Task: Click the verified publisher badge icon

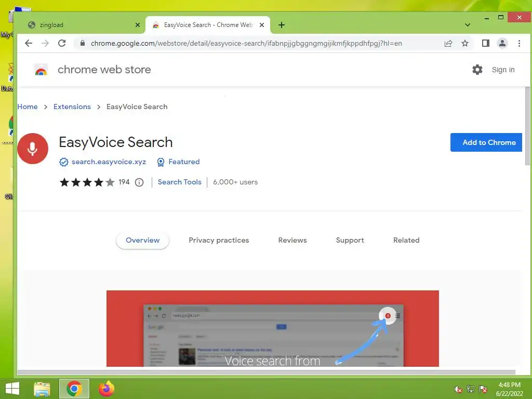Action: pos(63,162)
